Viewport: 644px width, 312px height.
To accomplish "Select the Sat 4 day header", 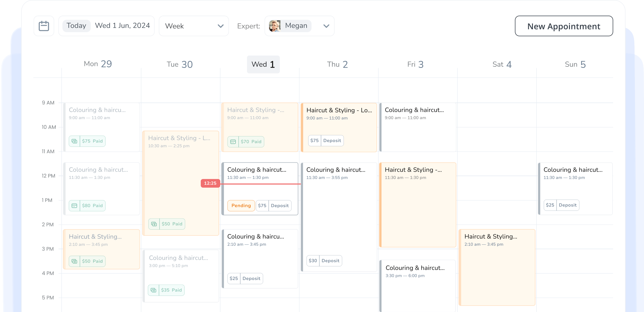I will click(x=502, y=65).
